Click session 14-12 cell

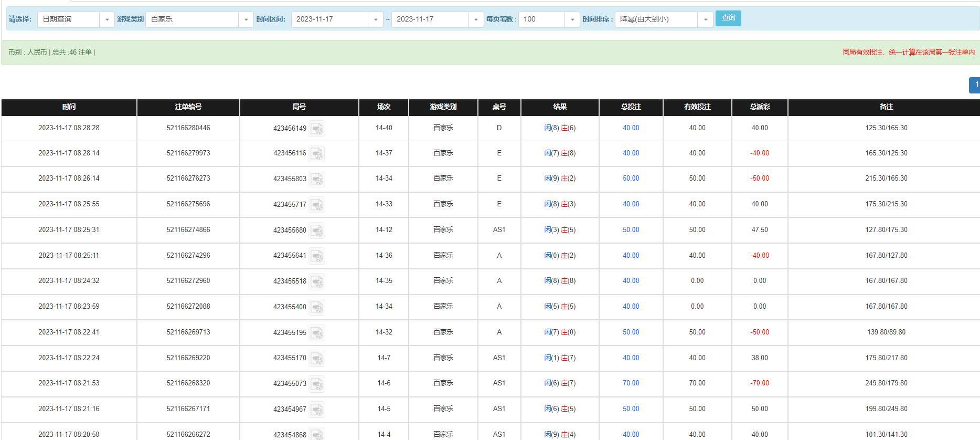pyautogui.click(x=384, y=230)
